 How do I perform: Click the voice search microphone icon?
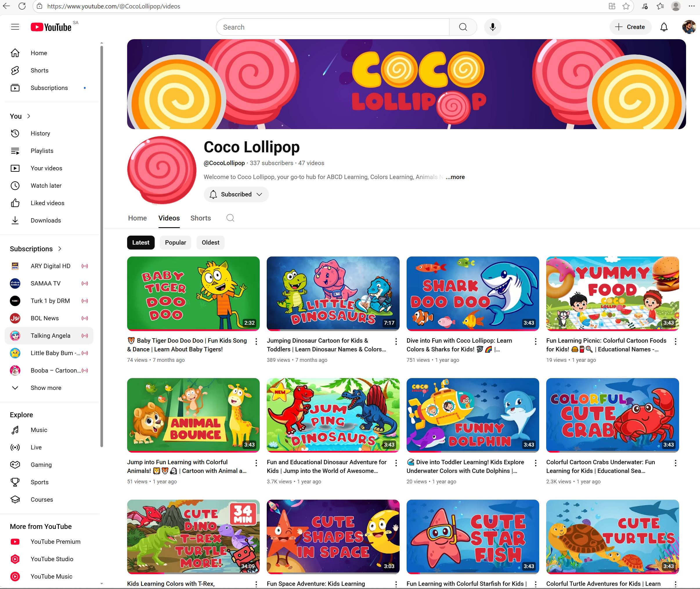pyautogui.click(x=492, y=27)
